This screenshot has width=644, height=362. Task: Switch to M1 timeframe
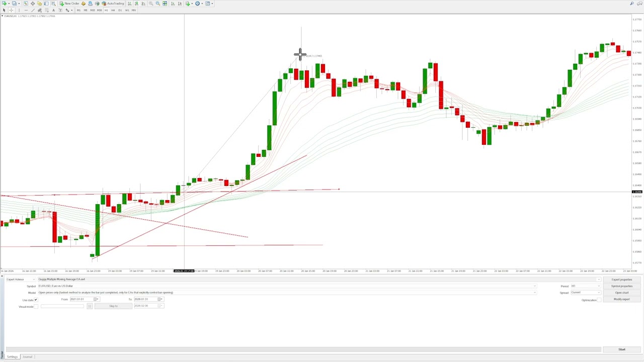tap(78, 10)
